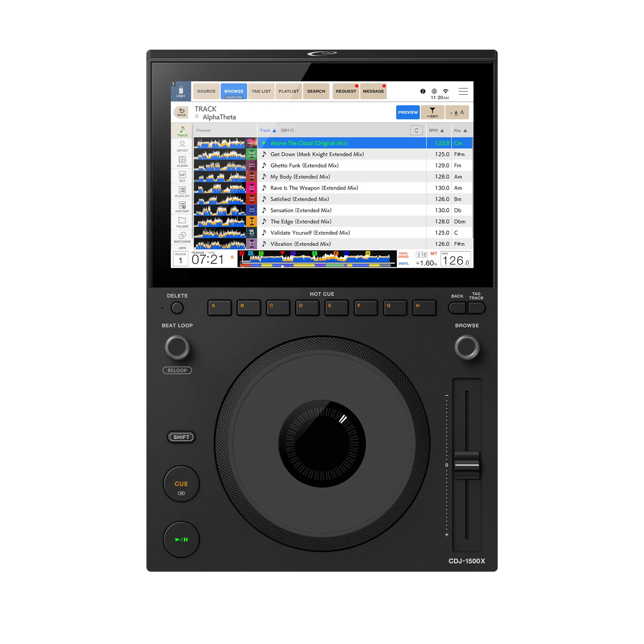The height and width of the screenshot is (644, 644).
Task: Open the Artist category icon in sidebar
Action: [x=182, y=146]
